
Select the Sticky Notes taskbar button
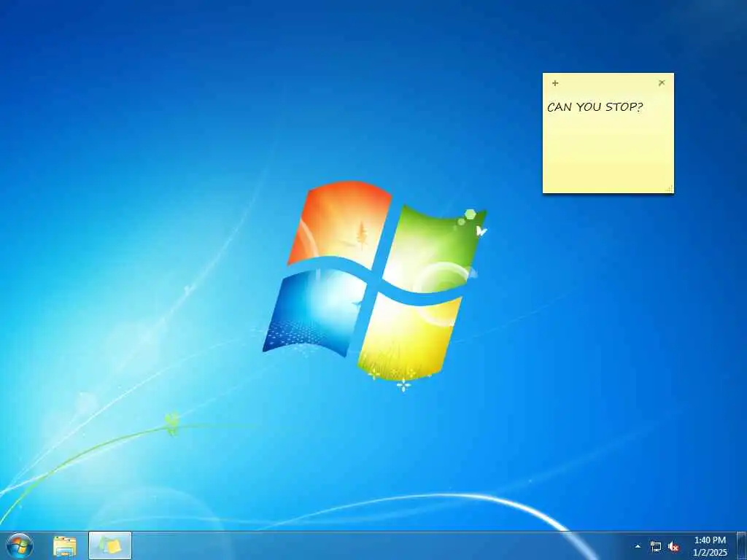pos(110,545)
